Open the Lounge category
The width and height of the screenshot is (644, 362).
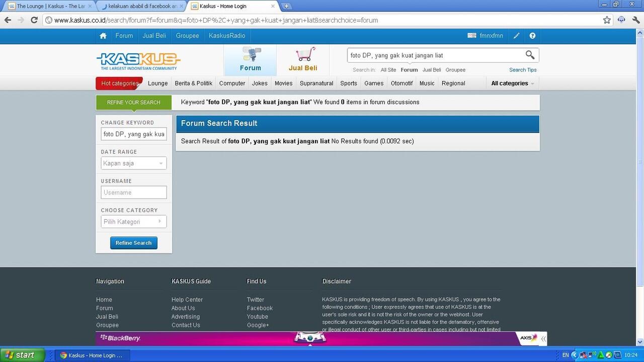(158, 83)
